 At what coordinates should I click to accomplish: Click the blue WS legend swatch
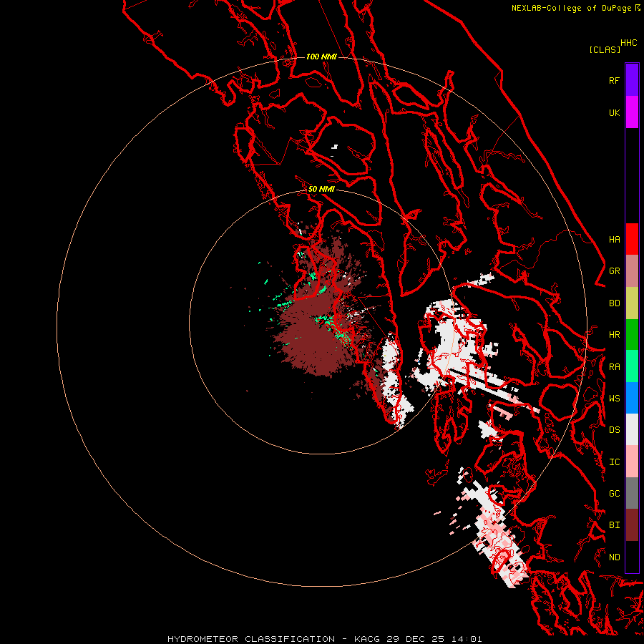[632, 398]
